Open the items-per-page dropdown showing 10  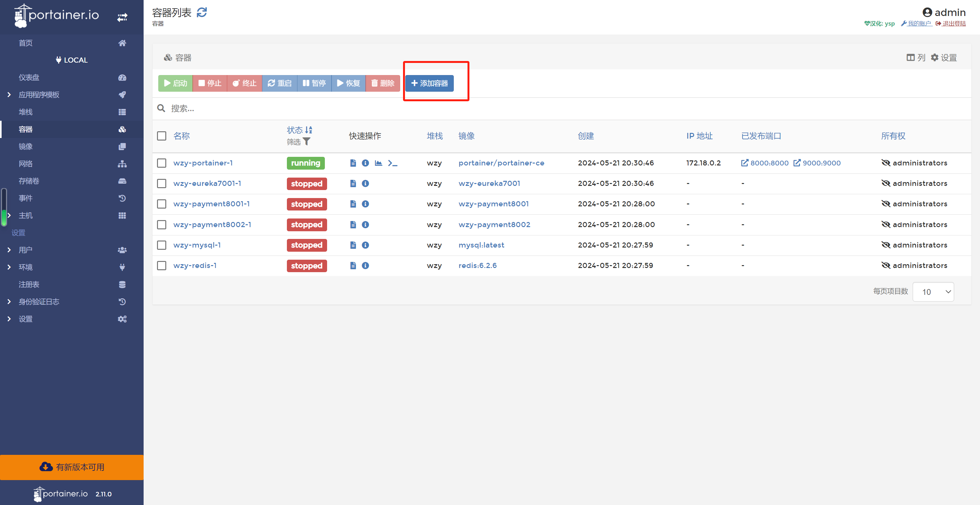(933, 292)
